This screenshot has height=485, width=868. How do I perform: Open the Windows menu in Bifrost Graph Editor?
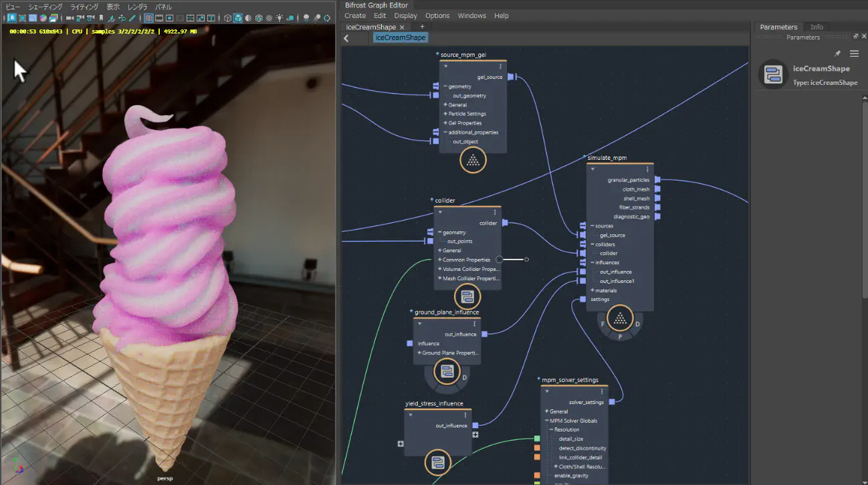(x=471, y=15)
